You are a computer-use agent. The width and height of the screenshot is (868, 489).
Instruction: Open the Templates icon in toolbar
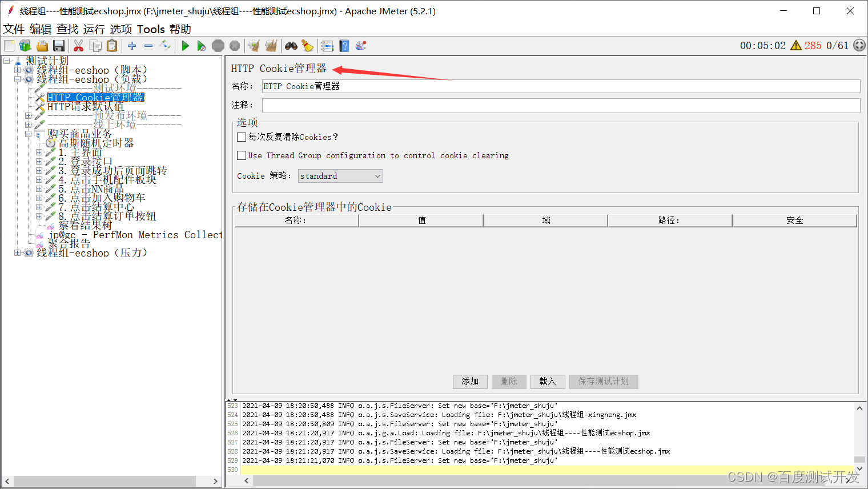click(25, 46)
